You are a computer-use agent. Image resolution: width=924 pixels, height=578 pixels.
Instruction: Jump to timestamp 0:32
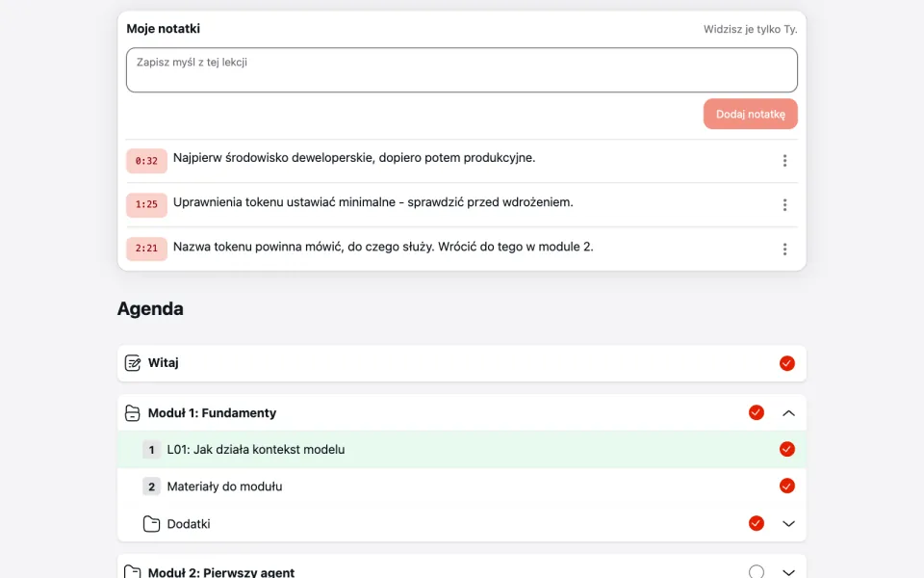click(146, 161)
